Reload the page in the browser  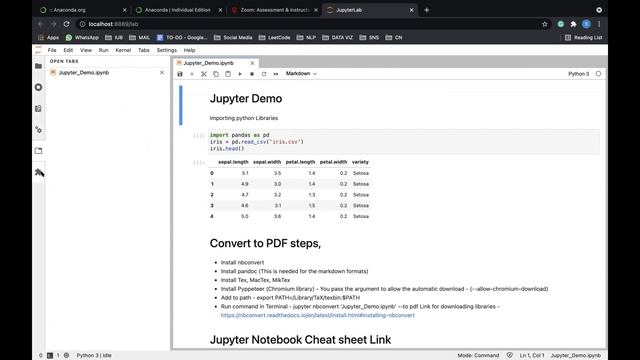(67, 24)
